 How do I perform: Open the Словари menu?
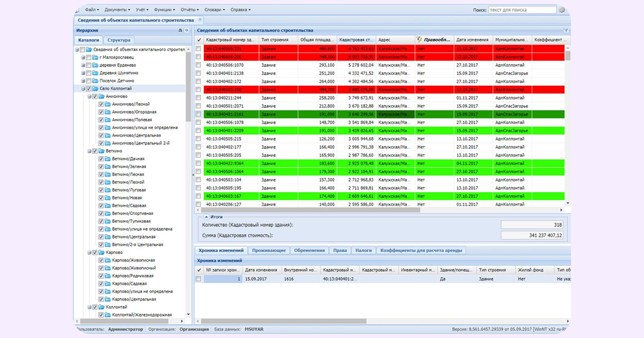coord(215,10)
